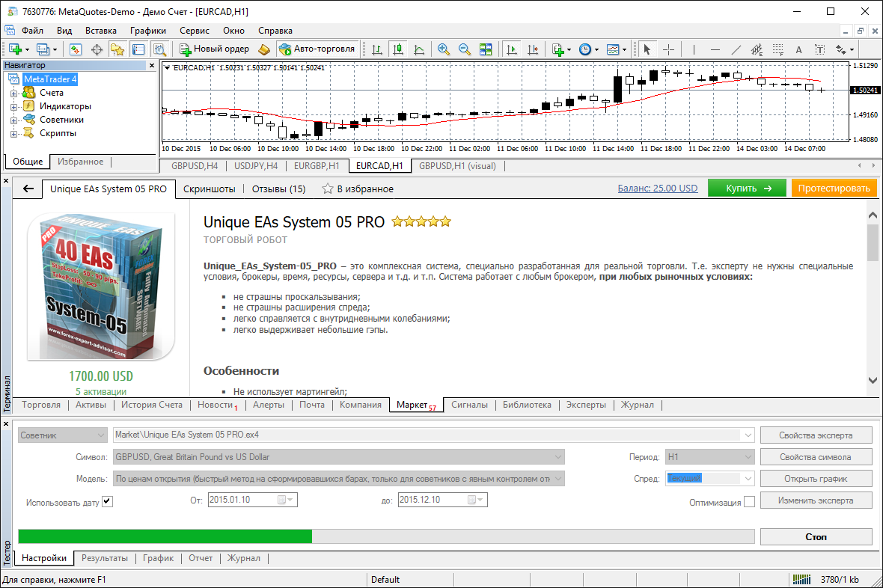Click the Zoom In magnifier icon
Image resolution: width=883 pixels, height=588 pixels.
(x=444, y=49)
